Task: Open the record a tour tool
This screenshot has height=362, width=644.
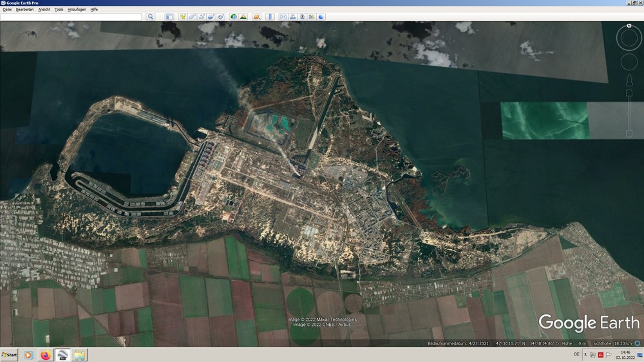Action: 220,17
